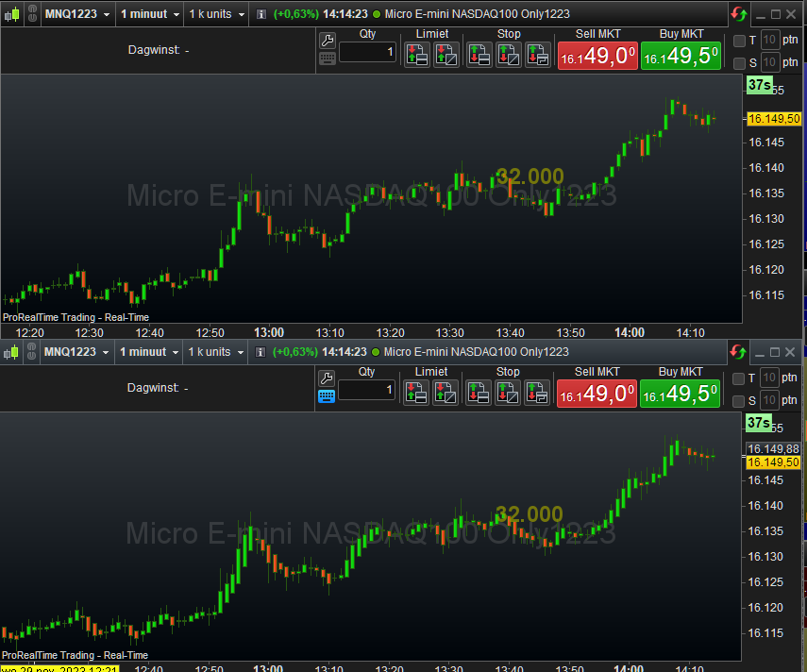Enable S checkbox in top window
The image size is (807, 672).
point(739,63)
